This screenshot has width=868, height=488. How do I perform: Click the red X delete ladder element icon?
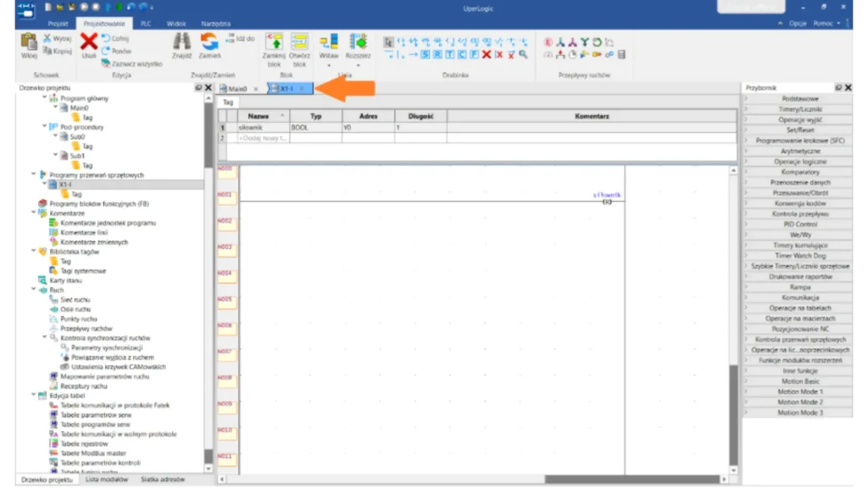click(486, 54)
